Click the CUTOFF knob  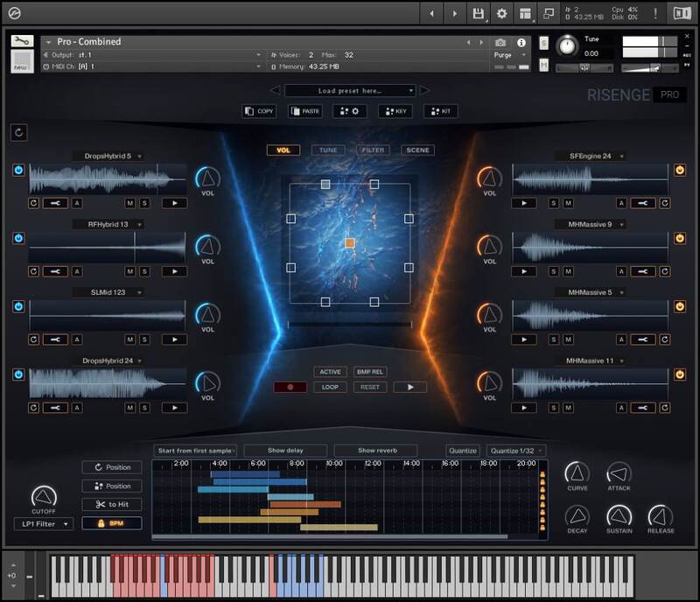pos(43,497)
